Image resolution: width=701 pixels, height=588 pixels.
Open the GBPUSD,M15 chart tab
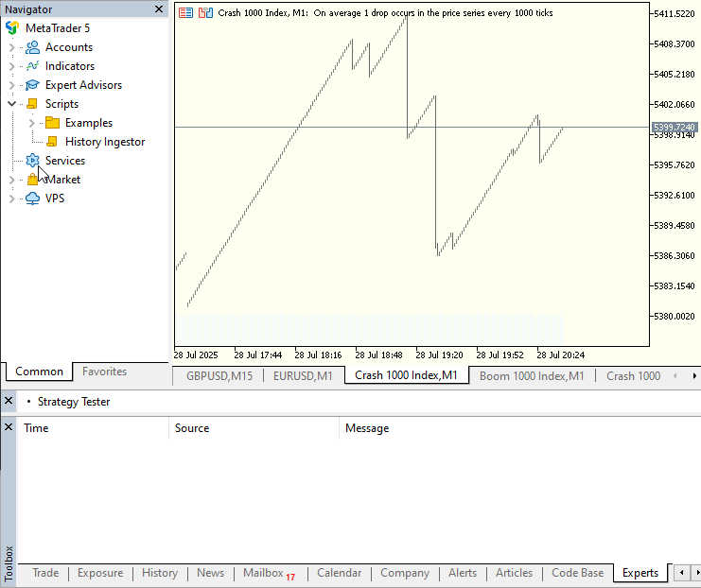click(219, 376)
